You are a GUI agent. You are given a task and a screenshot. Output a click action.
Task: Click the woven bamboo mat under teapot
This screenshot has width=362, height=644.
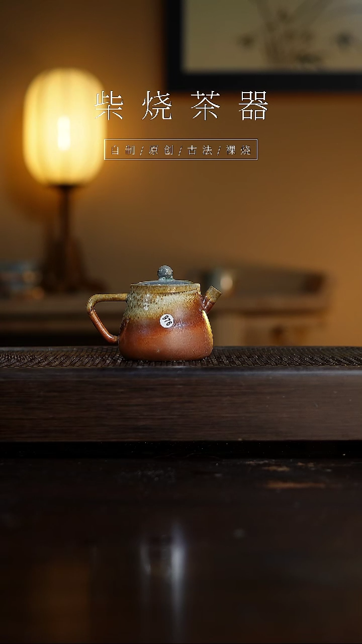(x=282, y=356)
